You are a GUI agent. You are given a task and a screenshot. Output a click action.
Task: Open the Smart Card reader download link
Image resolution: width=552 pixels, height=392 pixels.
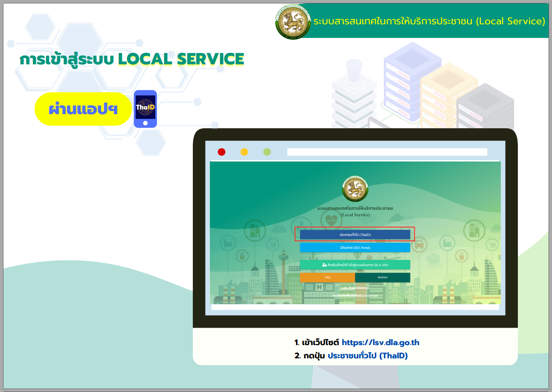(x=355, y=295)
